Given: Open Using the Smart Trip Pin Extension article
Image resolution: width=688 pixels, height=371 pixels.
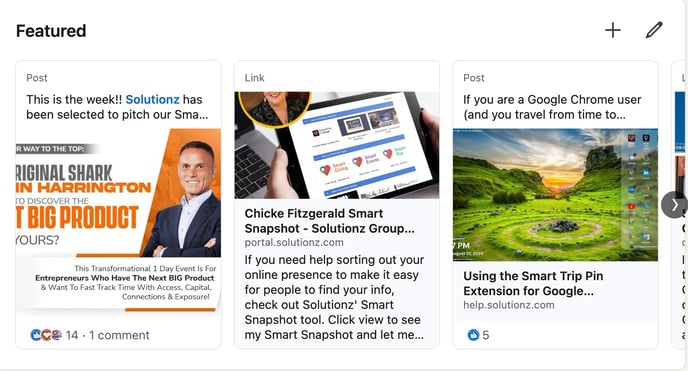Looking at the screenshot, I should (533, 283).
